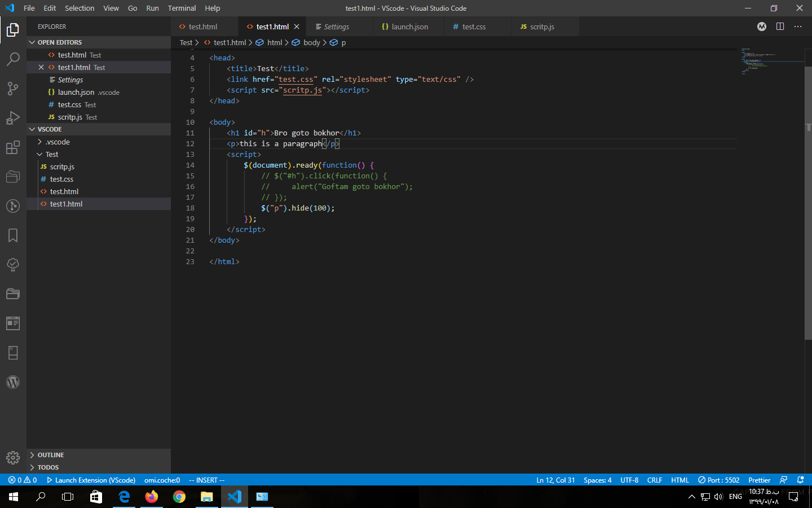Open the Search panel in the activity bar

13,59
